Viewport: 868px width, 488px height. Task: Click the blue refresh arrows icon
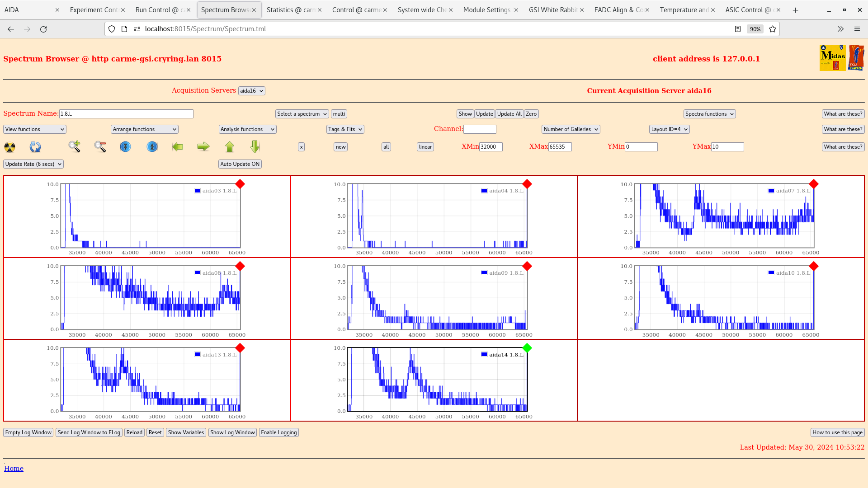click(x=35, y=147)
